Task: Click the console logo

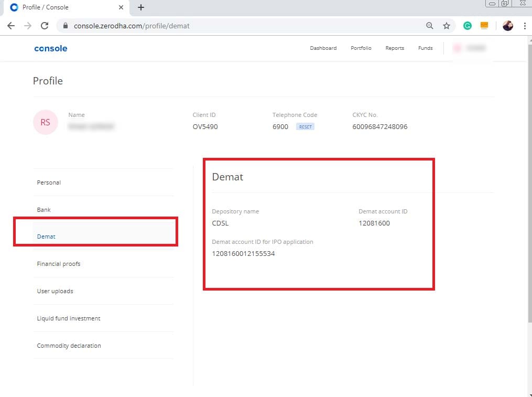Action: (50, 48)
